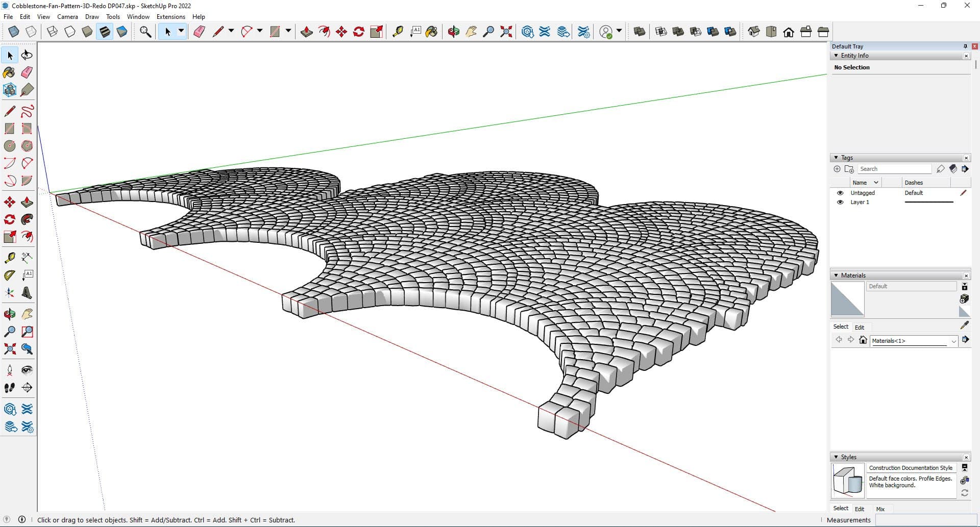Pick the Rotate tool in left toolbar
The width and height of the screenshot is (980, 527).
(x=9, y=220)
